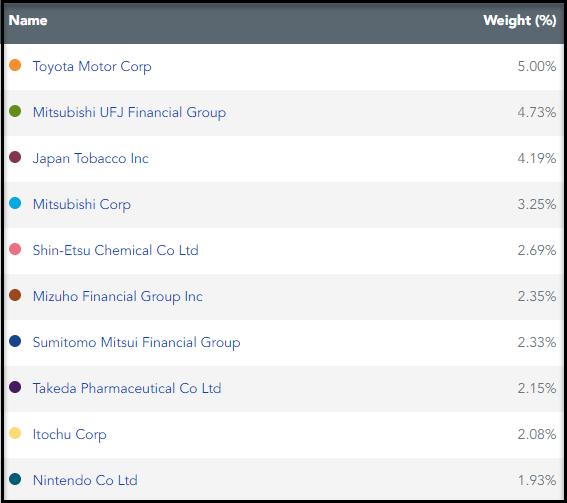Viewport: 567px width, 503px height.
Task: Click the Weight (%) column header
Action: [x=520, y=21]
